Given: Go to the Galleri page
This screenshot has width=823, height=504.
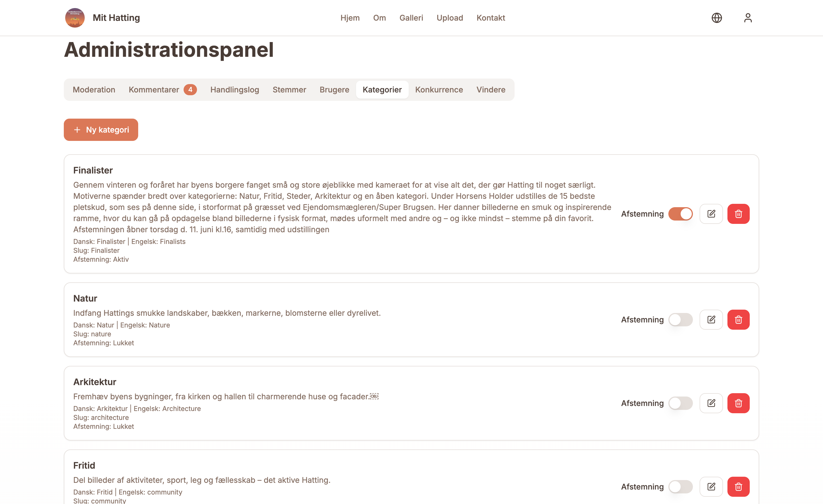Looking at the screenshot, I should click(411, 18).
